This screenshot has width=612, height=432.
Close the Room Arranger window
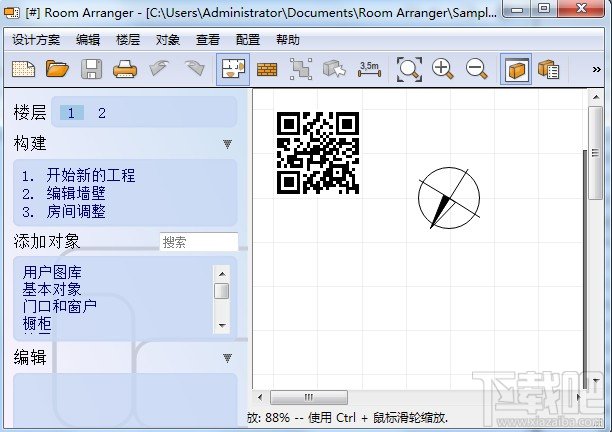point(582,9)
